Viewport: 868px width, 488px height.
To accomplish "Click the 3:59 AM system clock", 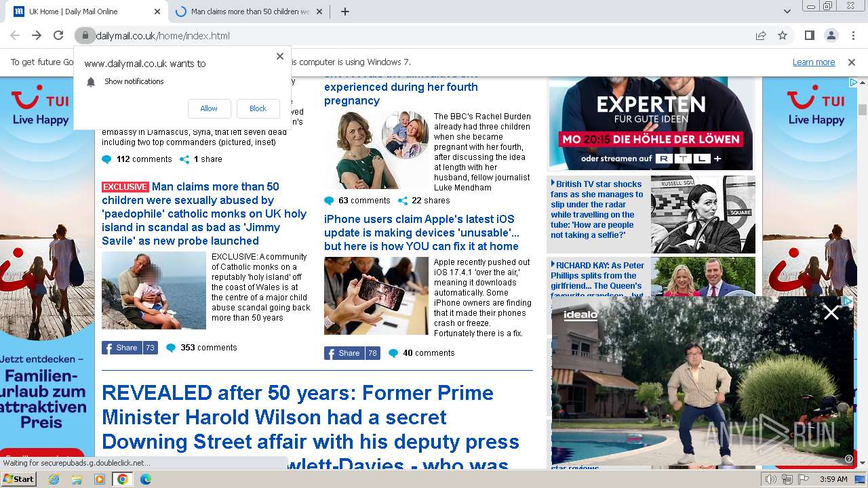I will pos(833,479).
